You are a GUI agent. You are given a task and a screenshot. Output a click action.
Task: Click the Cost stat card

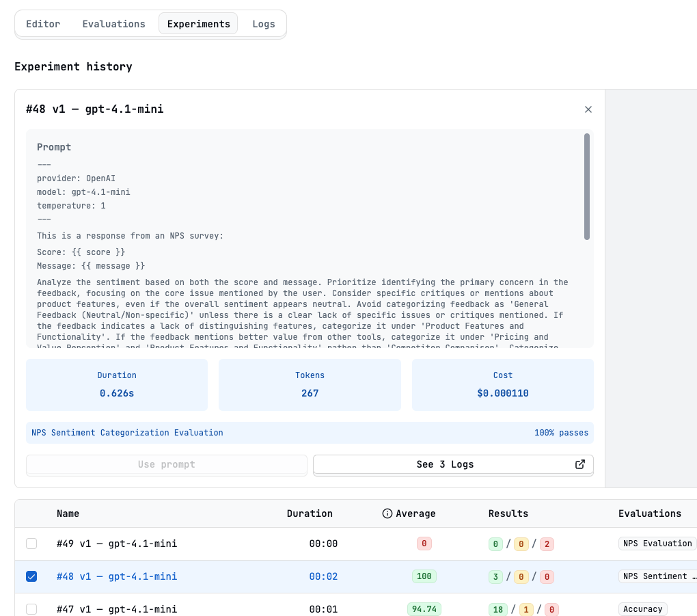(503, 385)
